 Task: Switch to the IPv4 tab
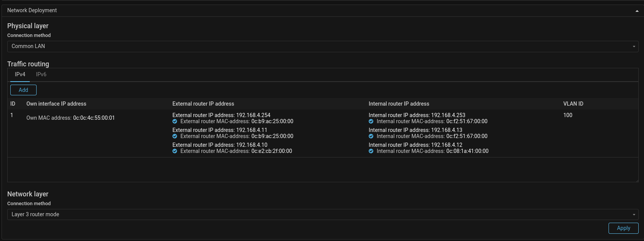point(20,75)
